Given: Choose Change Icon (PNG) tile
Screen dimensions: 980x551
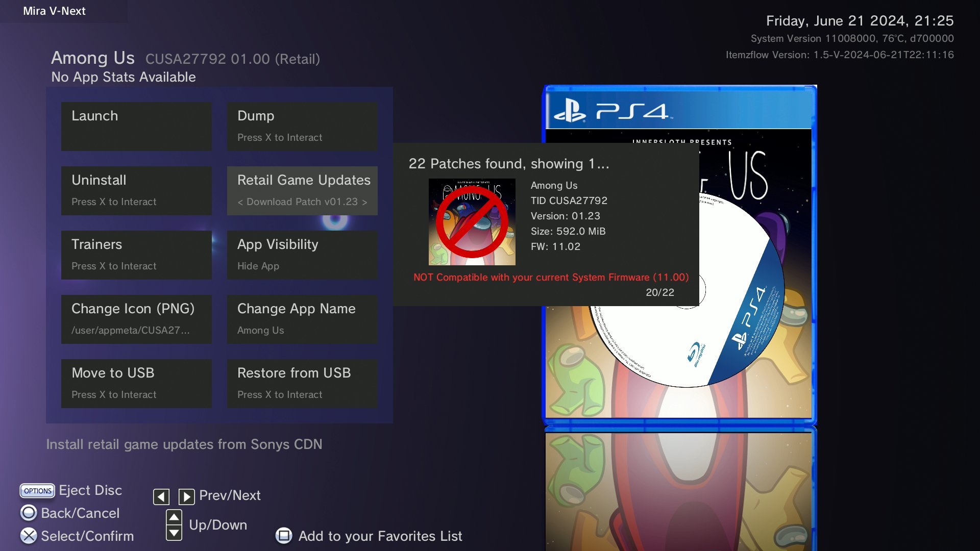Looking at the screenshot, I should 136,319.
